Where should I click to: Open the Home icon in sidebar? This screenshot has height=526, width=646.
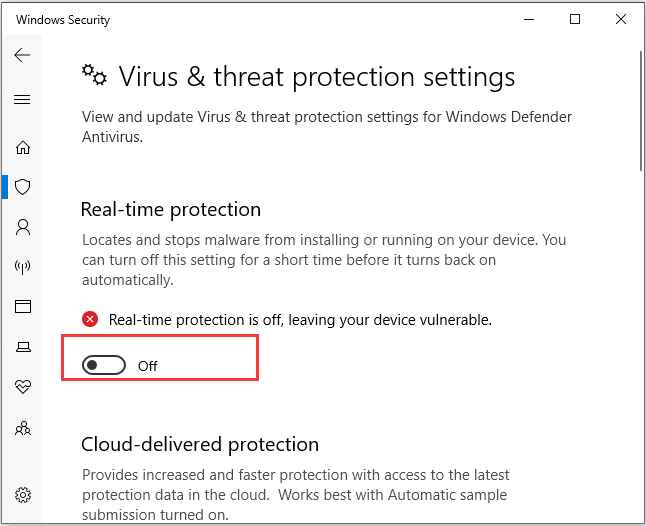coord(23,147)
